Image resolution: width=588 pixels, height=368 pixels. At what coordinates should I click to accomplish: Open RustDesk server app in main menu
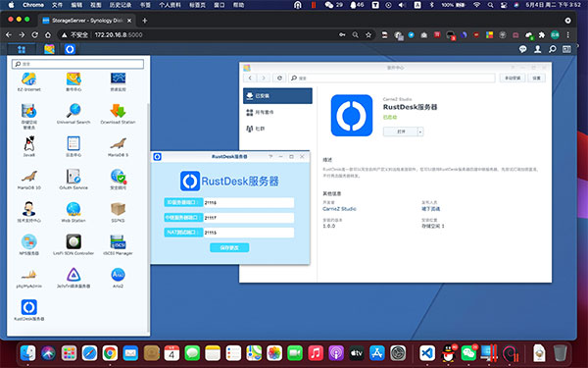[x=28, y=310]
